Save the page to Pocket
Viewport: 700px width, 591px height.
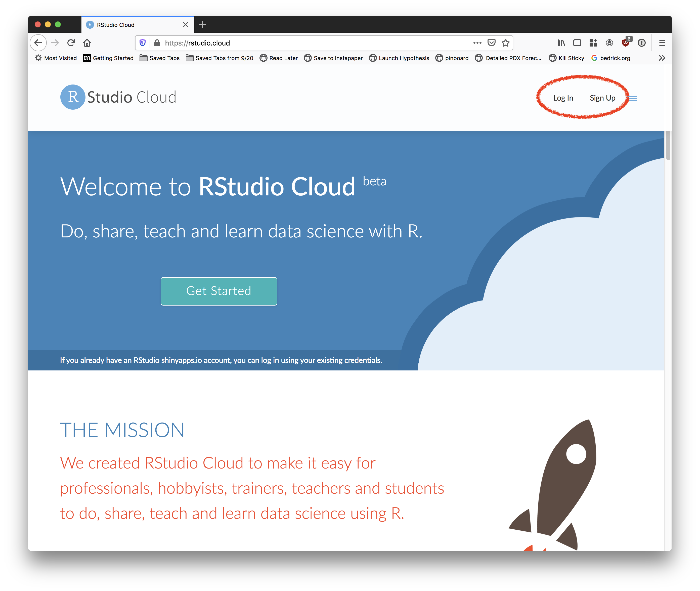click(x=491, y=43)
